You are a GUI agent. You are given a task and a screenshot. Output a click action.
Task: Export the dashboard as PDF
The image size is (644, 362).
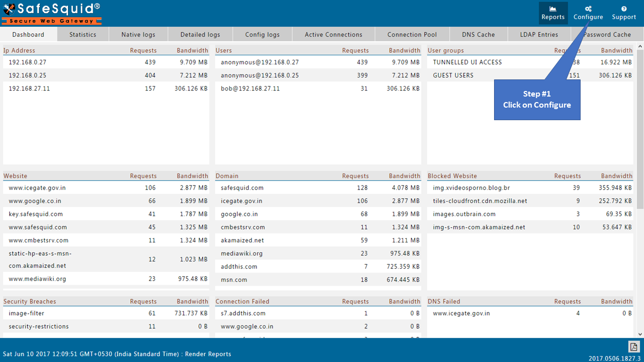click(x=633, y=347)
